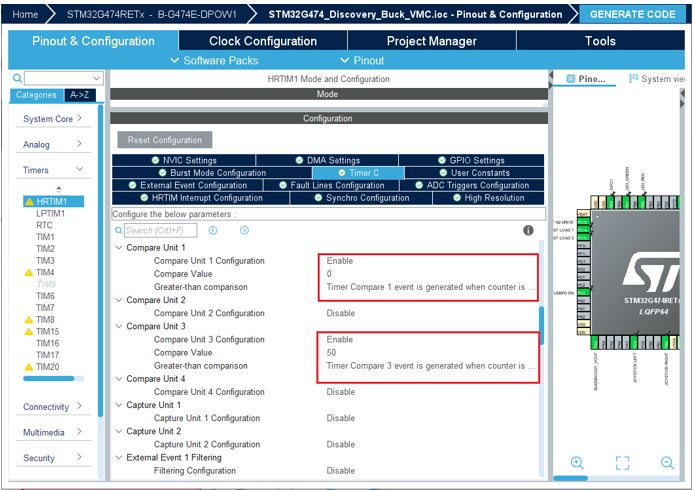This screenshot has width=694, height=490.
Task: Open the Project Manager tab
Action: pyautogui.click(x=432, y=41)
